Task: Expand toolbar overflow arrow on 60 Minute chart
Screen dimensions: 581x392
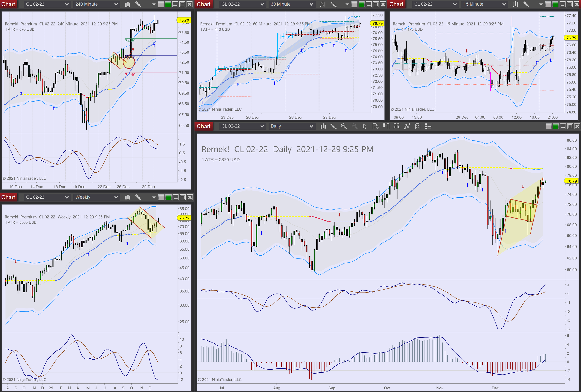Action: [347, 4]
